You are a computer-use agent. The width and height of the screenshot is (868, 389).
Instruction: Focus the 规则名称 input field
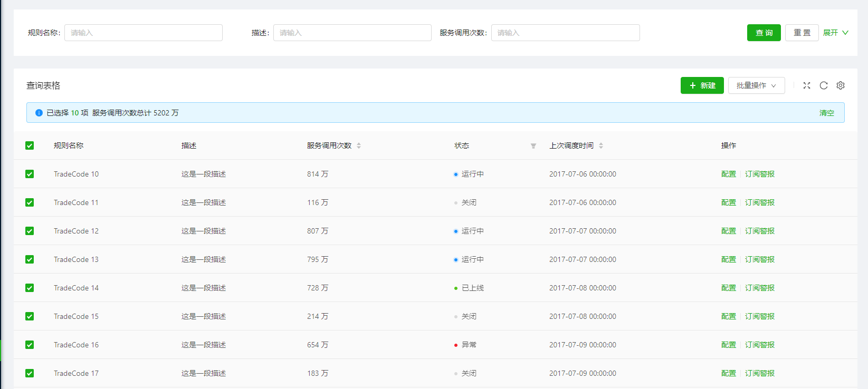144,33
